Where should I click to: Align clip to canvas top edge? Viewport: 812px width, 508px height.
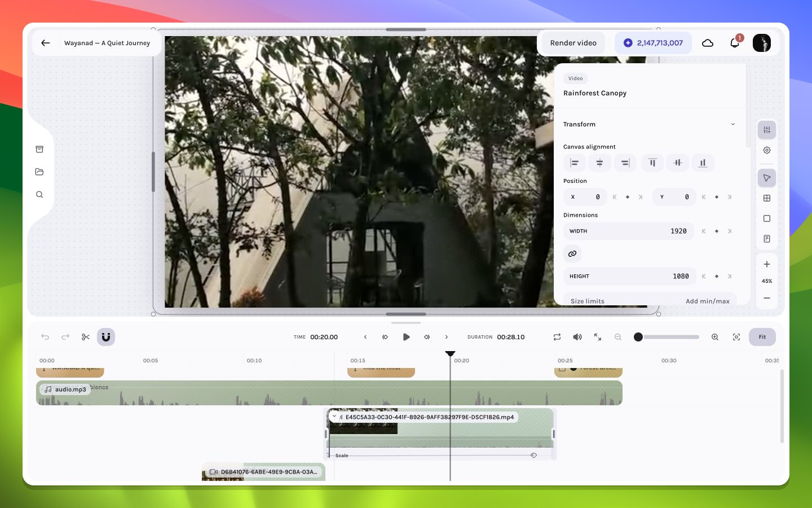(x=652, y=163)
